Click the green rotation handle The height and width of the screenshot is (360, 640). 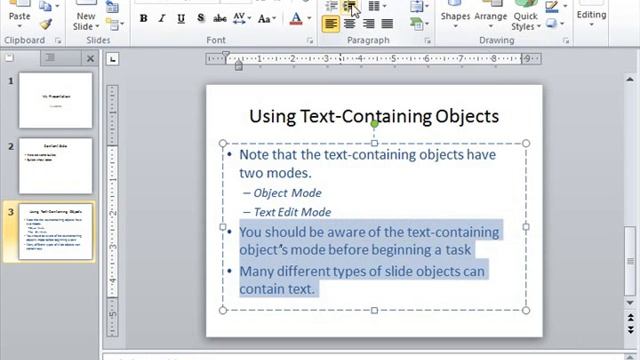(x=374, y=124)
